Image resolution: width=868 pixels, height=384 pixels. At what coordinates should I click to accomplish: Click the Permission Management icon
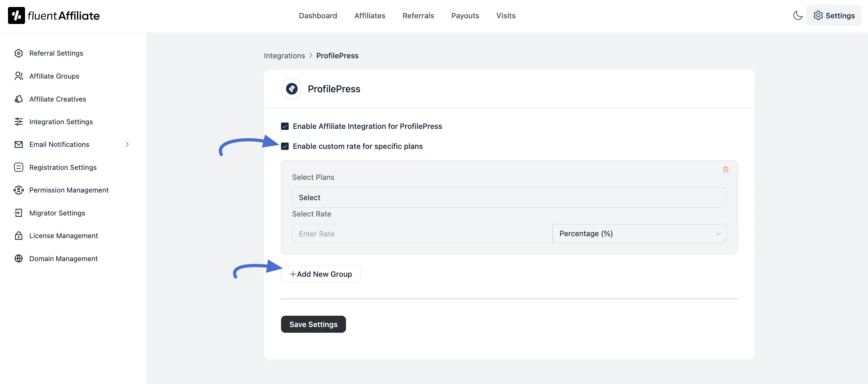pos(19,190)
